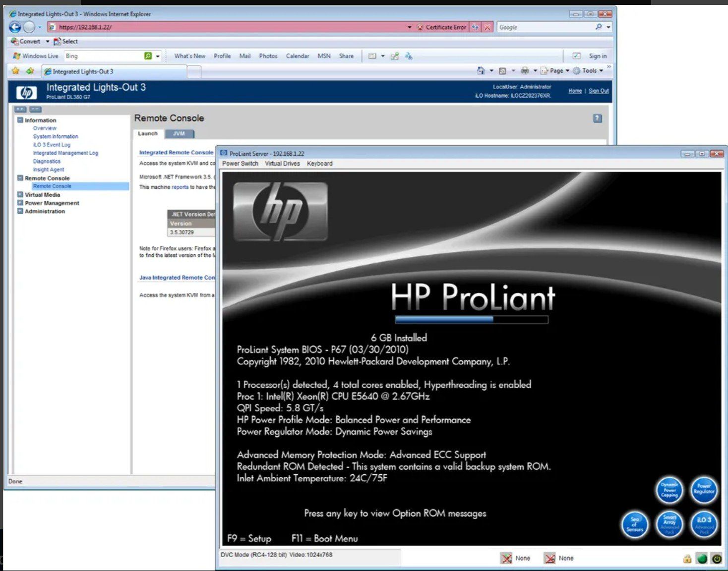Click the Windows Live mail envelope icon

tap(372, 56)
